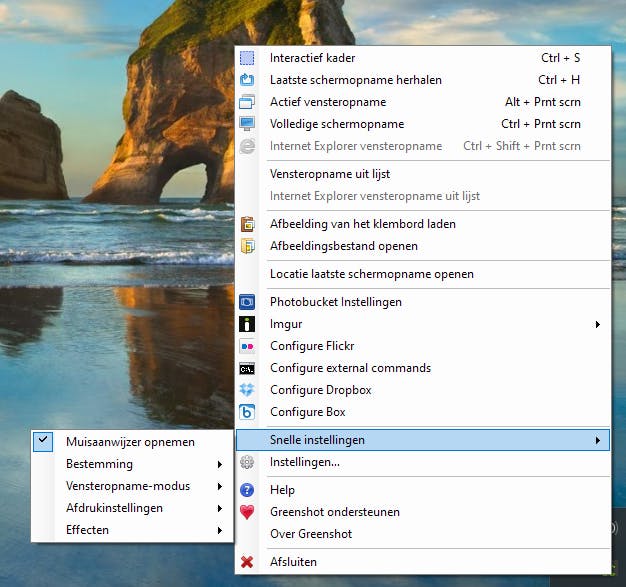Click the blue question mark Help icon
Screen dimensions: 626x587
pyautogui.click(x=247, y=490)
